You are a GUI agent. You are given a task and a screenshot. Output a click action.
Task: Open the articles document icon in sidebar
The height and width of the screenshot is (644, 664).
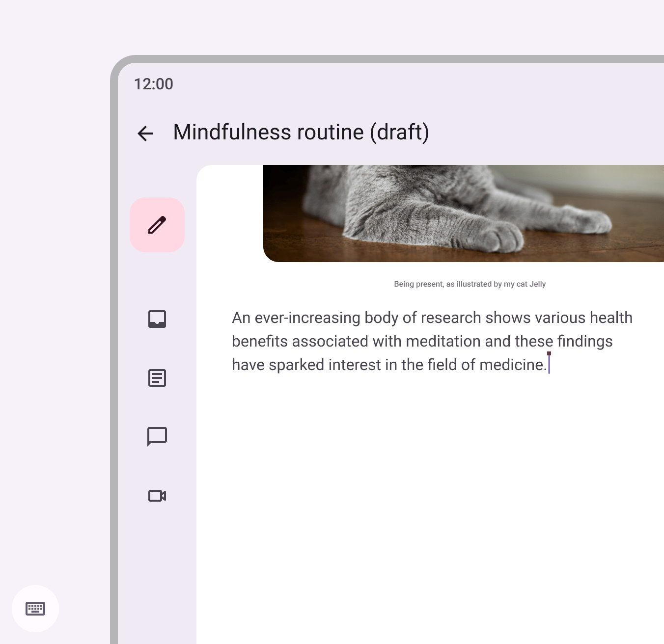click(157, 378)
